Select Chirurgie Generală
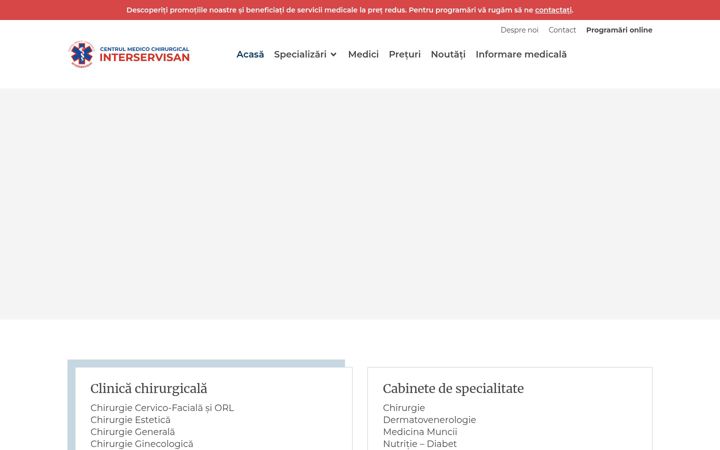 [x=133, y=432]
